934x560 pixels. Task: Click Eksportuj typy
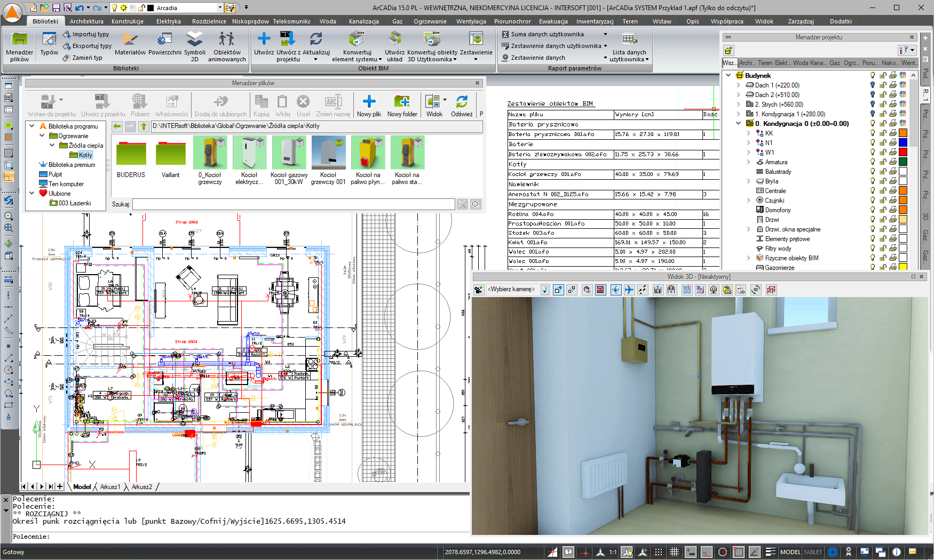88,46
